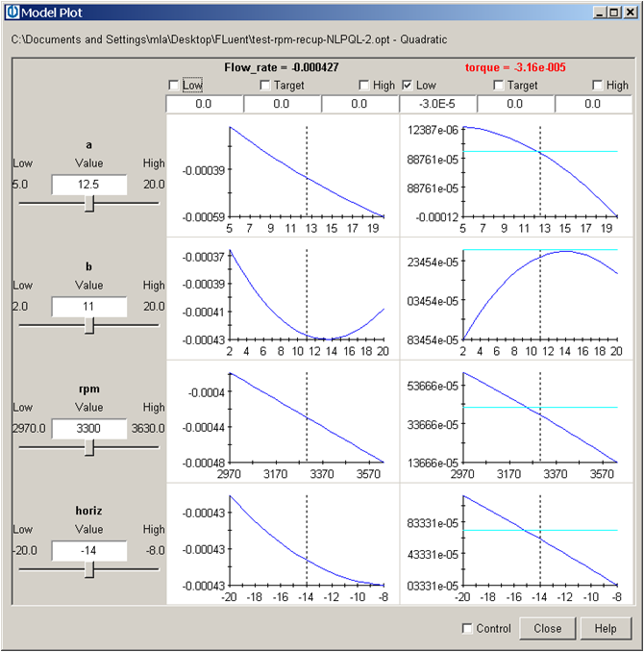Open Help for the Model Plot
This screenshot has width=644, height=652.
coord(606,629)
